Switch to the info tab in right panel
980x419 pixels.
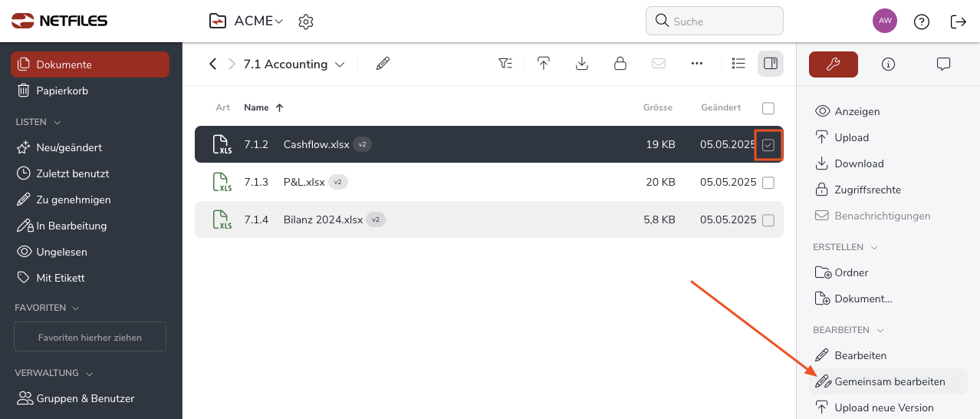(889, 64)
